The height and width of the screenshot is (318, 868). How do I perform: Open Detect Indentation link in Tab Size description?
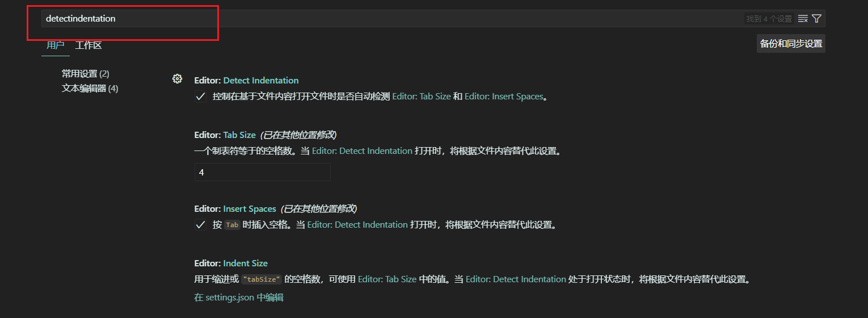(x=362, y=151)
